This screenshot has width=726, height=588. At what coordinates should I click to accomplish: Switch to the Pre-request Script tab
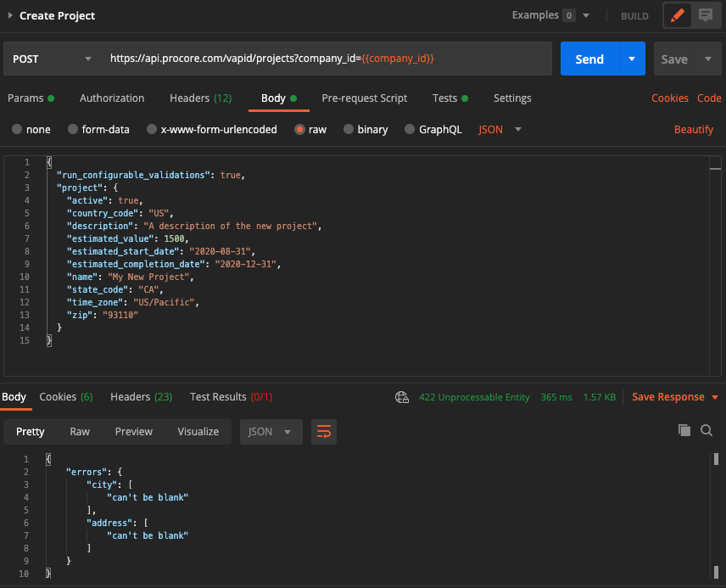[365, 98]
